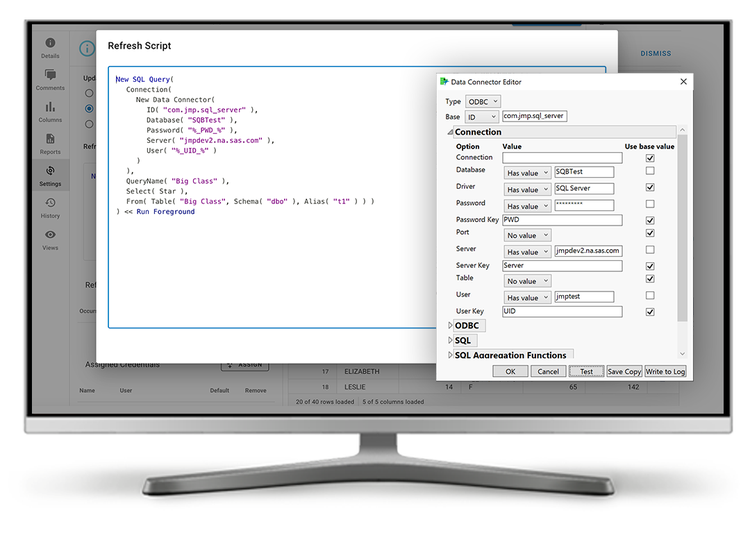Click the editor scrollbar up arrow

[683, 130]
